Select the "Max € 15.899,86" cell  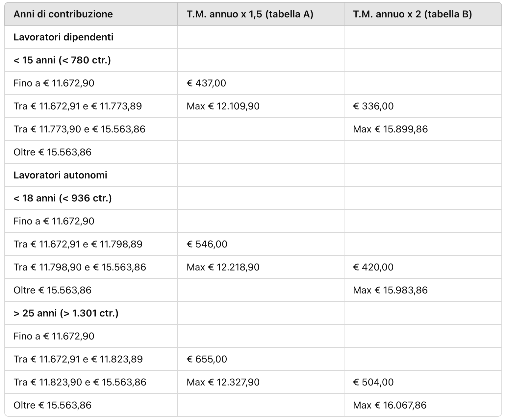coord(390,129)
